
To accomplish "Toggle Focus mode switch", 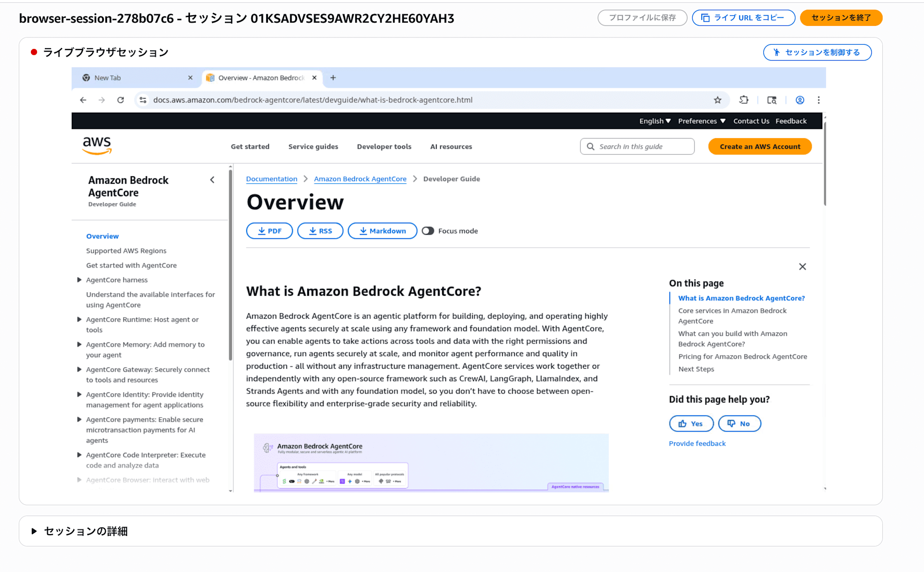I will pyautogui.click(x=428, y=231).
